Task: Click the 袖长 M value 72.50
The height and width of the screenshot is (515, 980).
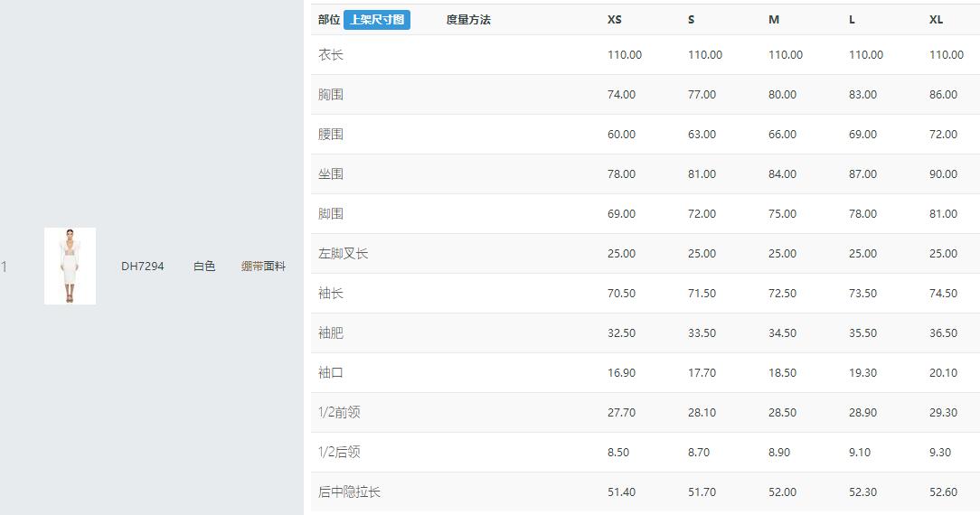Action: pos(783,294)
